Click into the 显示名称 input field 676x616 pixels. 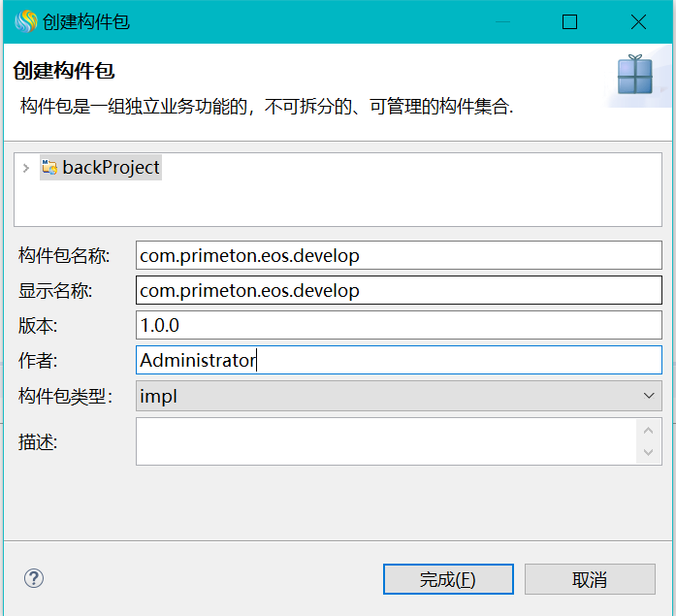398,290
